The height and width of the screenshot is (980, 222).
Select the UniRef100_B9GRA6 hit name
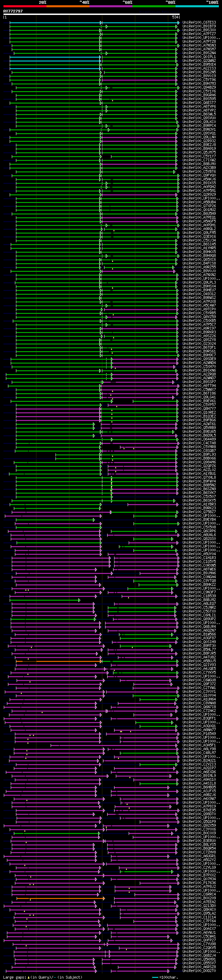(x=199, y=95)
